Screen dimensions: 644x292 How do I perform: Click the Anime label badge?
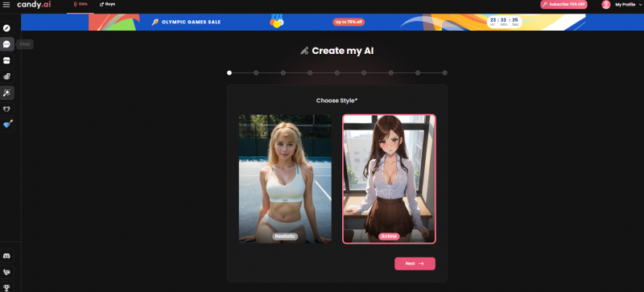coord(389,236)
